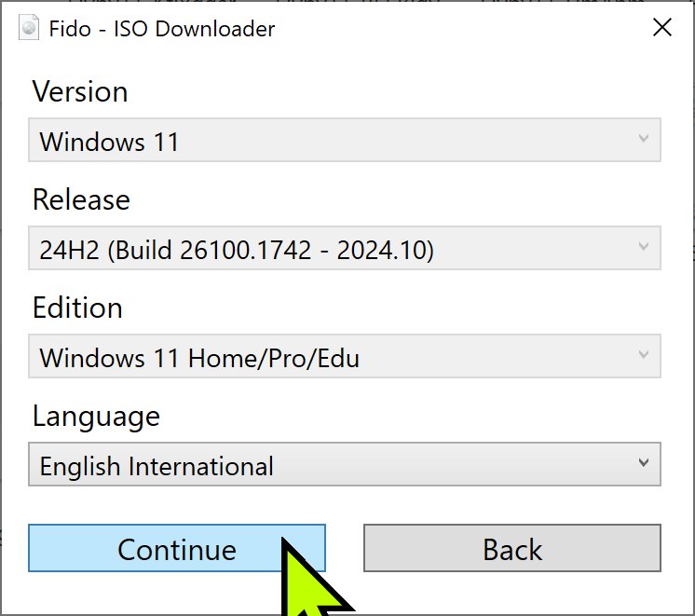Click the "Fido - ISO Downloader" title text

[x=162, y=29]
